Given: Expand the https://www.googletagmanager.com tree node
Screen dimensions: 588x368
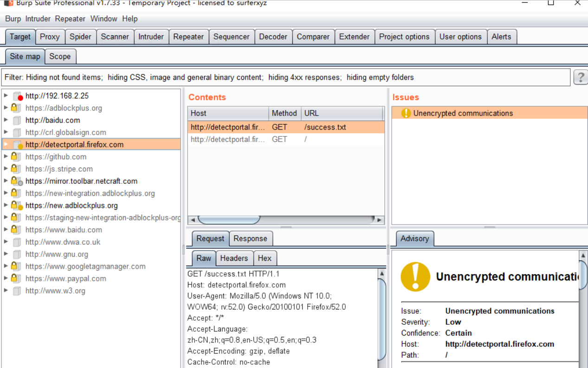Looking at the screenshot, I should (6, 266).
